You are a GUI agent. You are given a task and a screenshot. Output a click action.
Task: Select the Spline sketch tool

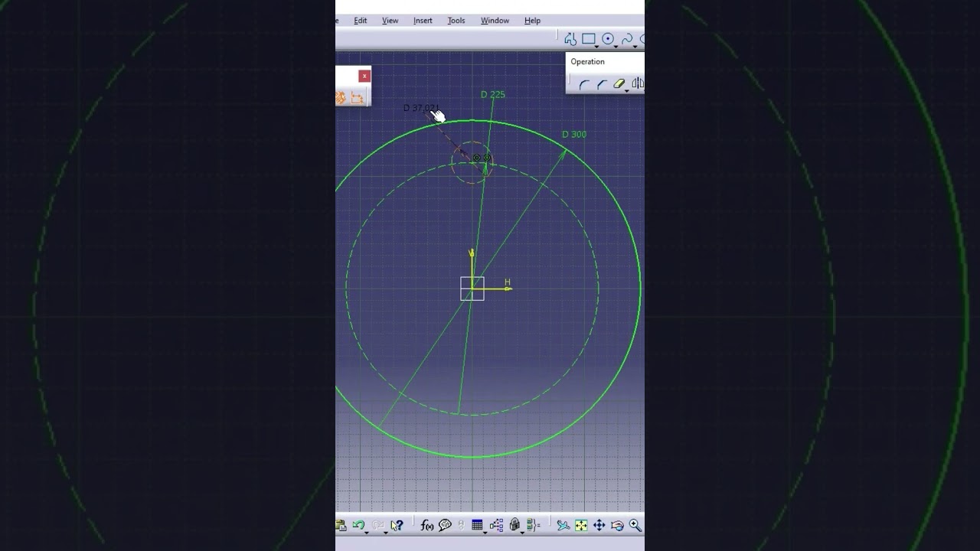click(627, 39)
